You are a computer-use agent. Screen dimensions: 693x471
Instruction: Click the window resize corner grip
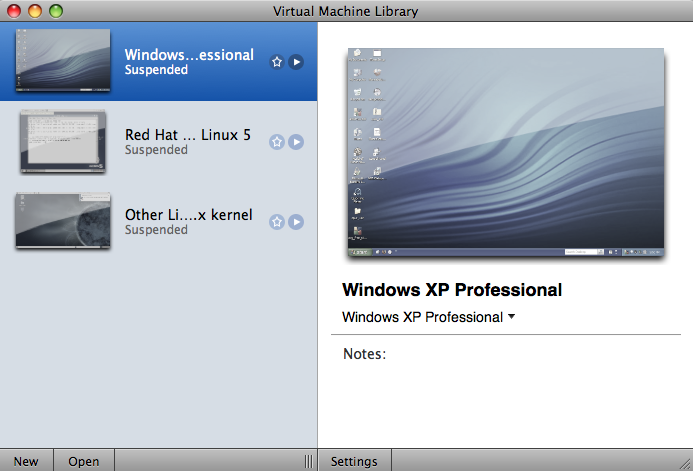click(x=685, y=463)
